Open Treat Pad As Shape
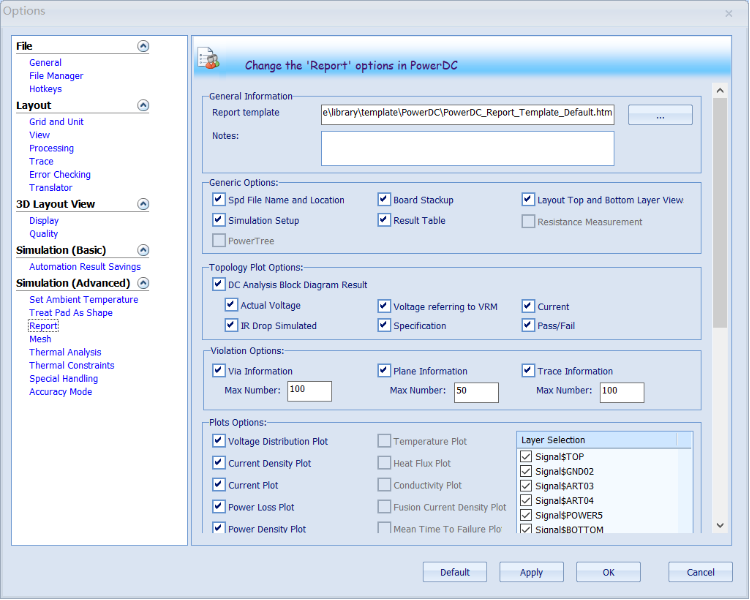Image resolution: width=750 pixels, height=600 pixels. click(x=71, y=313)
